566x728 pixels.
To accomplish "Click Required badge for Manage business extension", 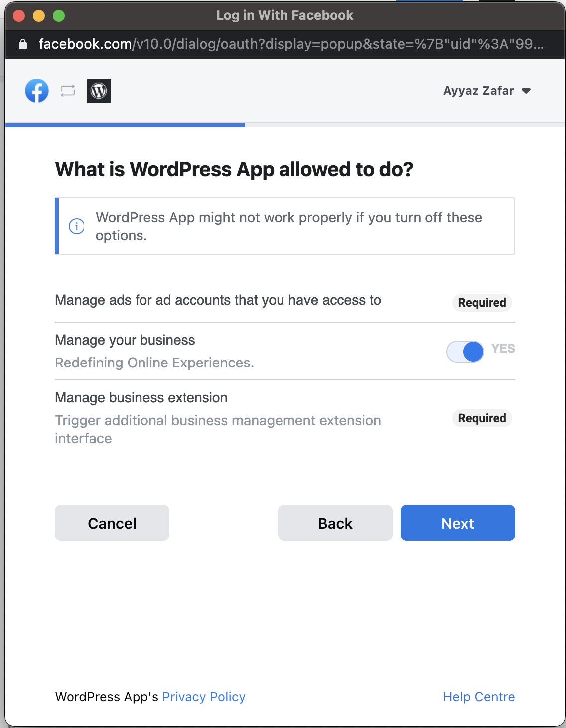I will click(482, 418).
